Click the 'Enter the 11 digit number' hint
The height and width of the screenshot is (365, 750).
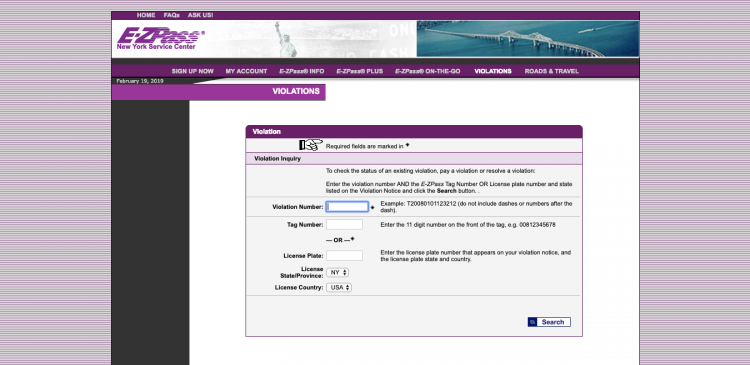click(x=468, y=224)
